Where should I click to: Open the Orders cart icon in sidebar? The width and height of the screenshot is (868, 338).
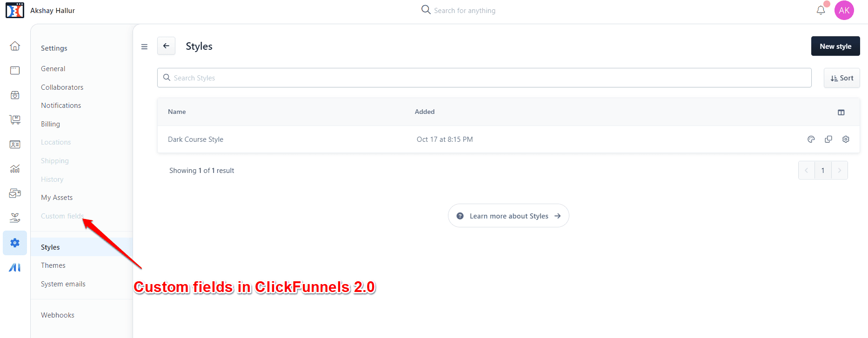click(15, 119)
